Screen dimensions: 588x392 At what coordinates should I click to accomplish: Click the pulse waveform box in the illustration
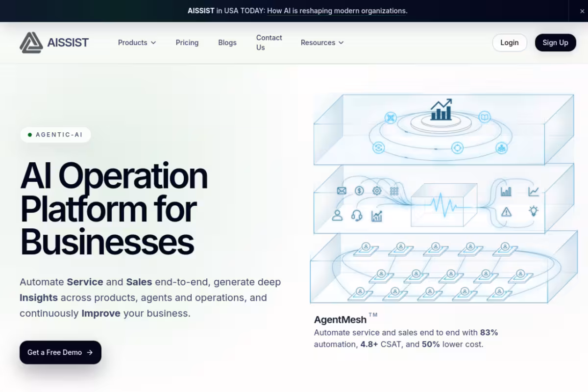443,205
